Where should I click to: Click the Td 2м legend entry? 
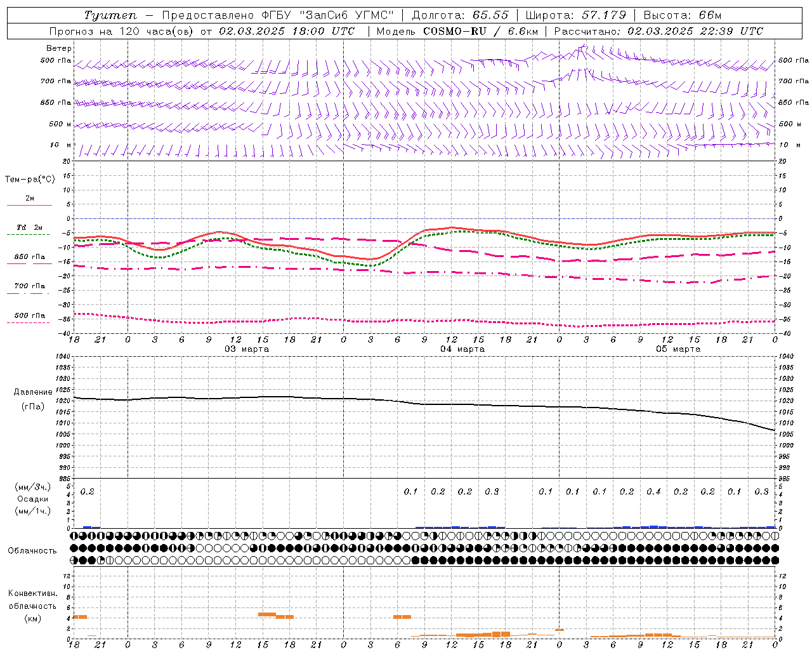point(29,227)
